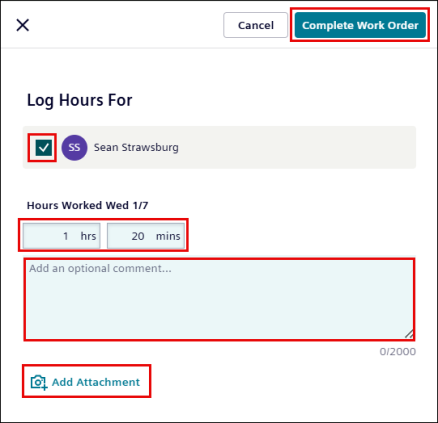Select the Sean Strawsburg name

pos(136,147)
